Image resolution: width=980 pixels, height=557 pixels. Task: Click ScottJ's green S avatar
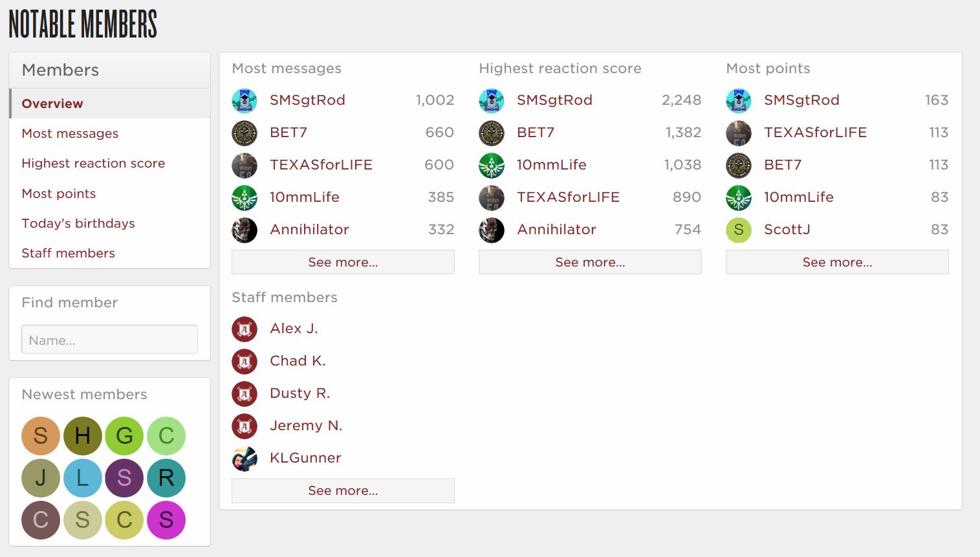click(739, 230)
